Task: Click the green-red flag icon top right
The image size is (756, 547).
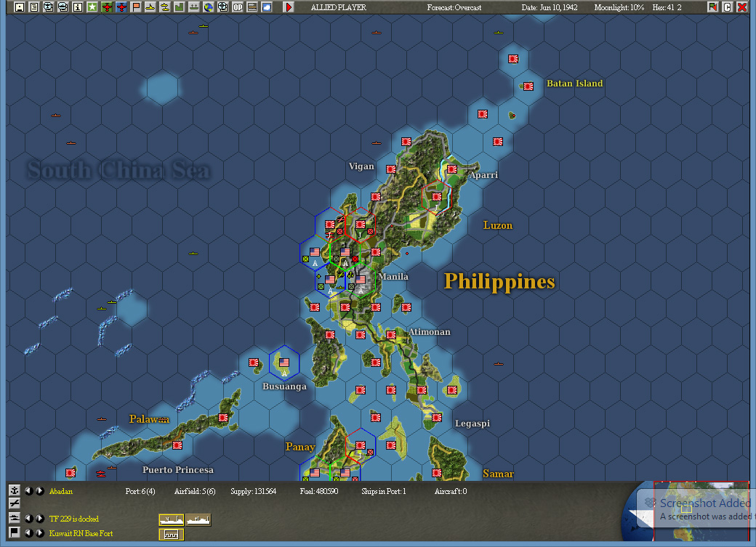Action: [712, 7]
